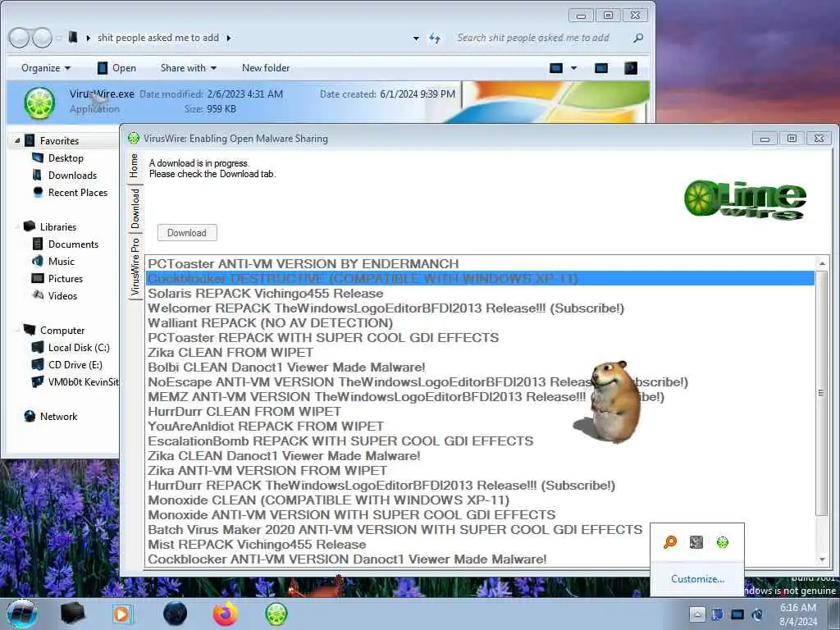The image size is (840, 630).
Task: Open the address bar history dropdown
Action: (416, 39)
